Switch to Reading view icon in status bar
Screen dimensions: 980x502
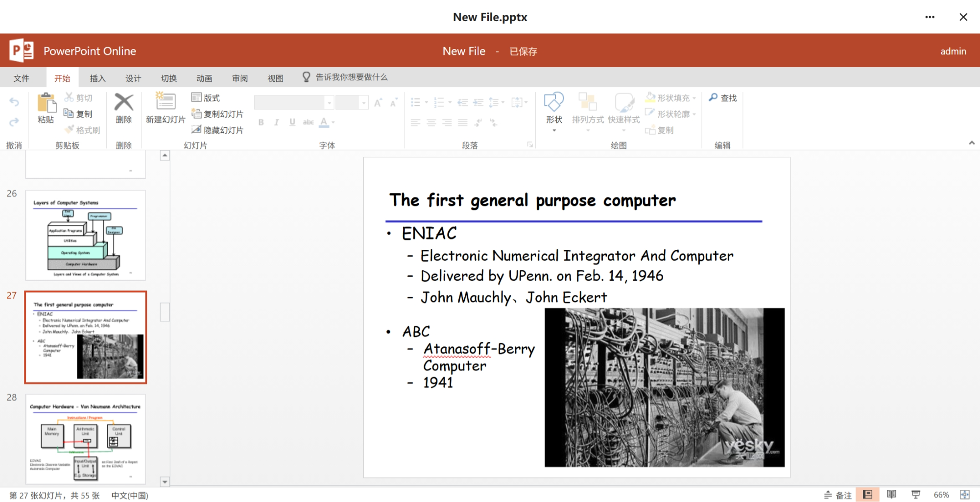pyautogui.click(x=891, y=495)
